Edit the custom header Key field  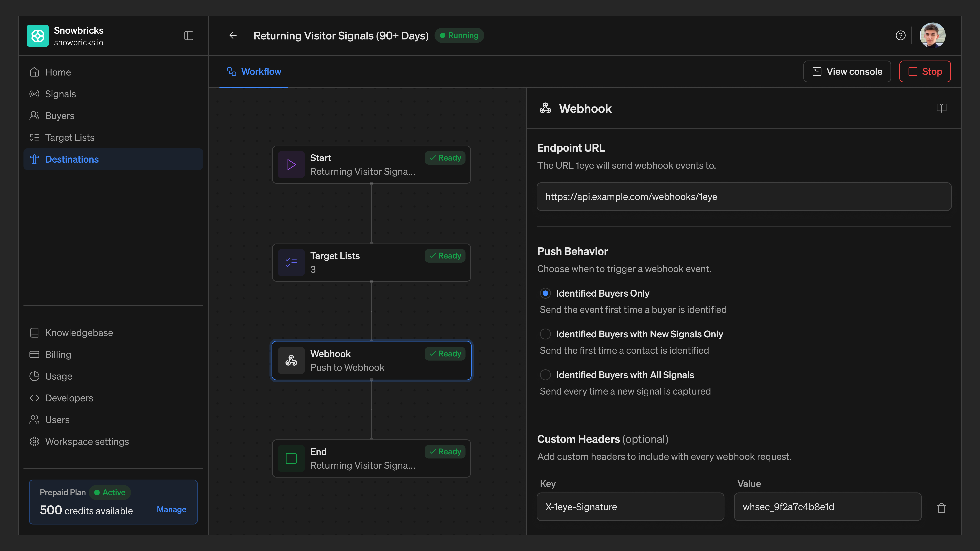(x=630, y=507)
